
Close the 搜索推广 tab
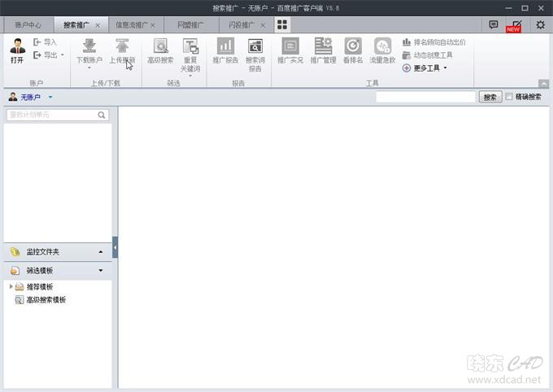click(98, 25)
